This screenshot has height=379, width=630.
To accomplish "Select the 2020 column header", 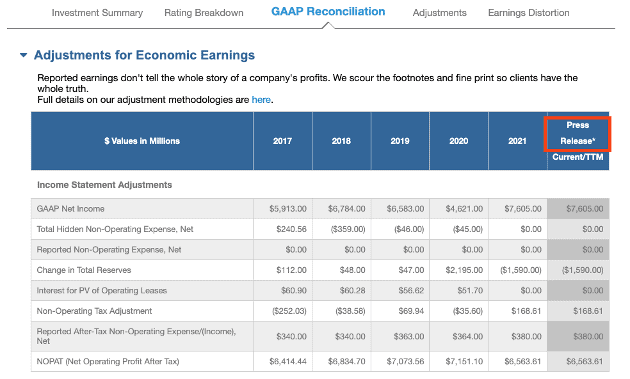I will click(x=458, y=141).
